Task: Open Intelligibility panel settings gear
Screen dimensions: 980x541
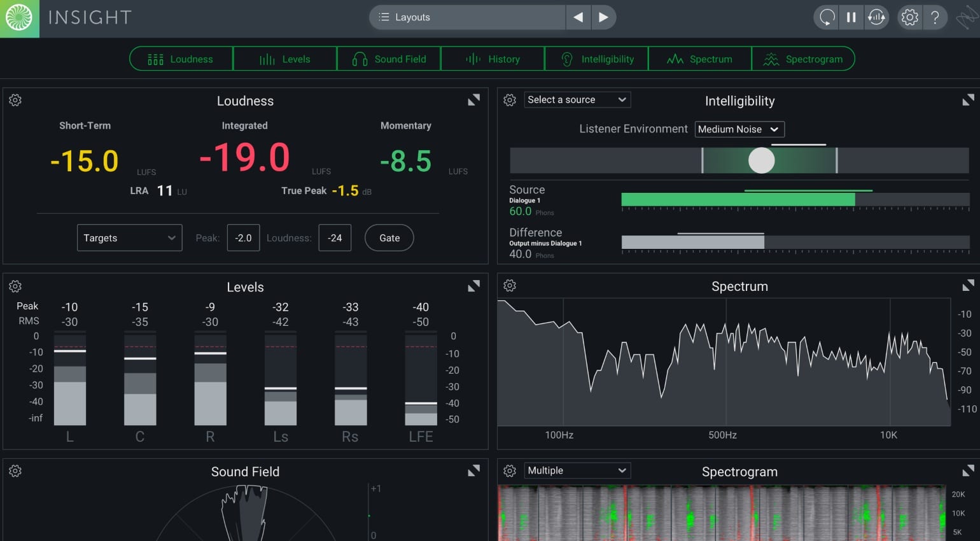Action: pyautogui.click(x=510, y=100)
